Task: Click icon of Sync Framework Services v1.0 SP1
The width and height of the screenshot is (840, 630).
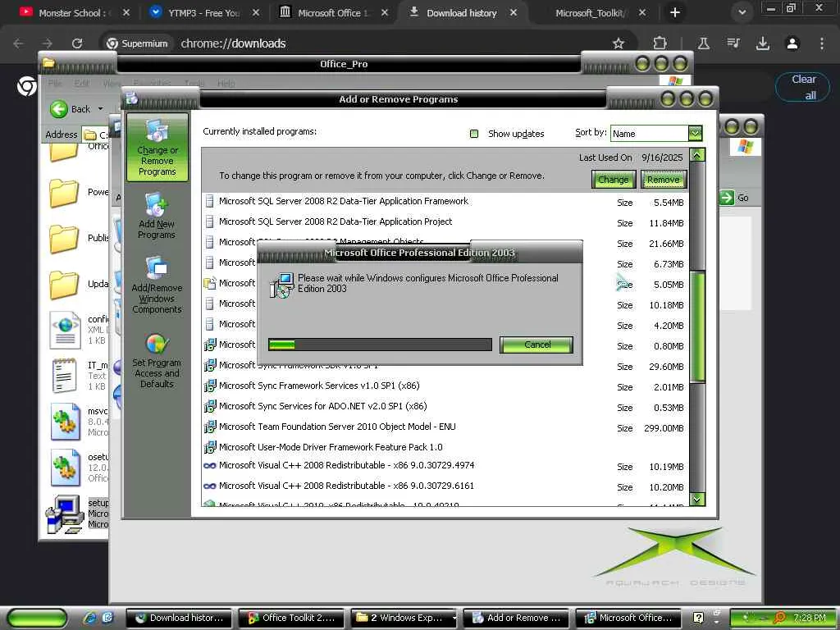Action: 210,386
